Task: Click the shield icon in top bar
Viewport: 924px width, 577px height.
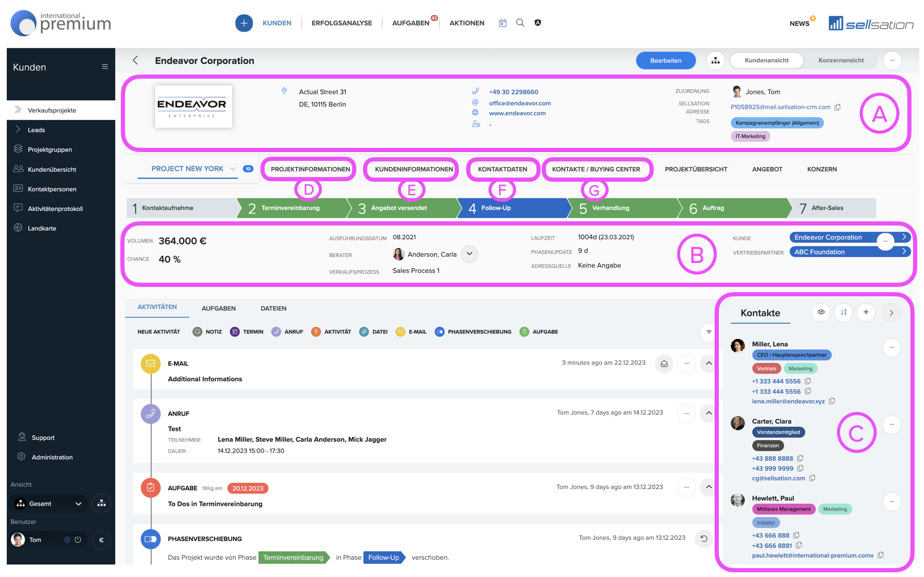Action: tap(538, 23)
